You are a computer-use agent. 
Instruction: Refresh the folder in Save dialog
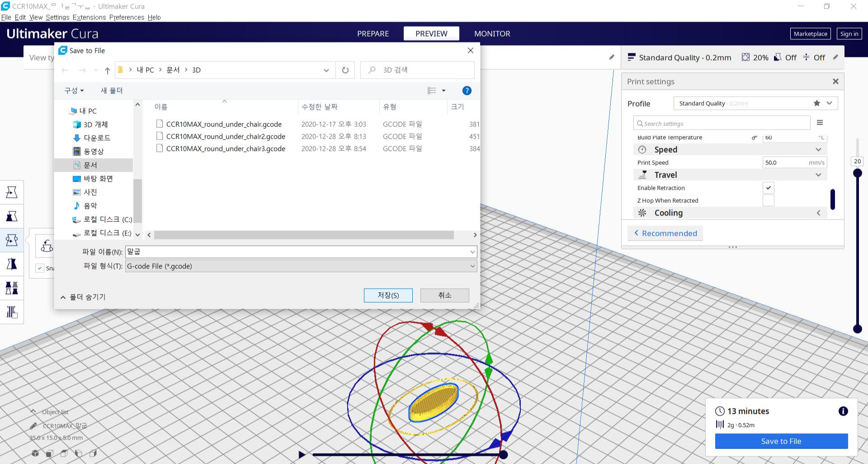(x=345, y=70)
